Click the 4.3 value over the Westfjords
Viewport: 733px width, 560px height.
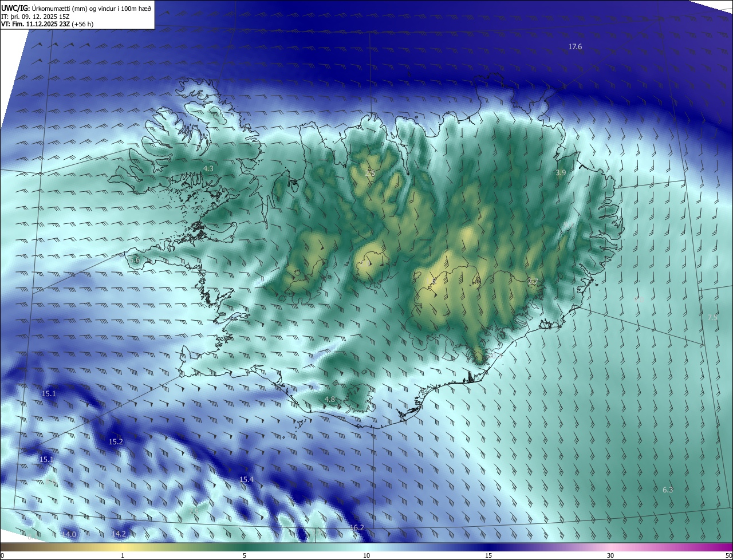tap(208, 168)
